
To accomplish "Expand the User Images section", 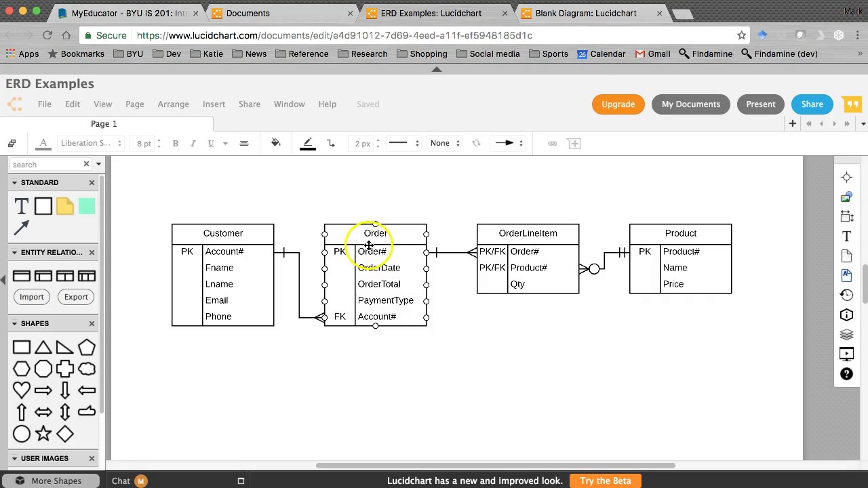I will tap(14, 458).
